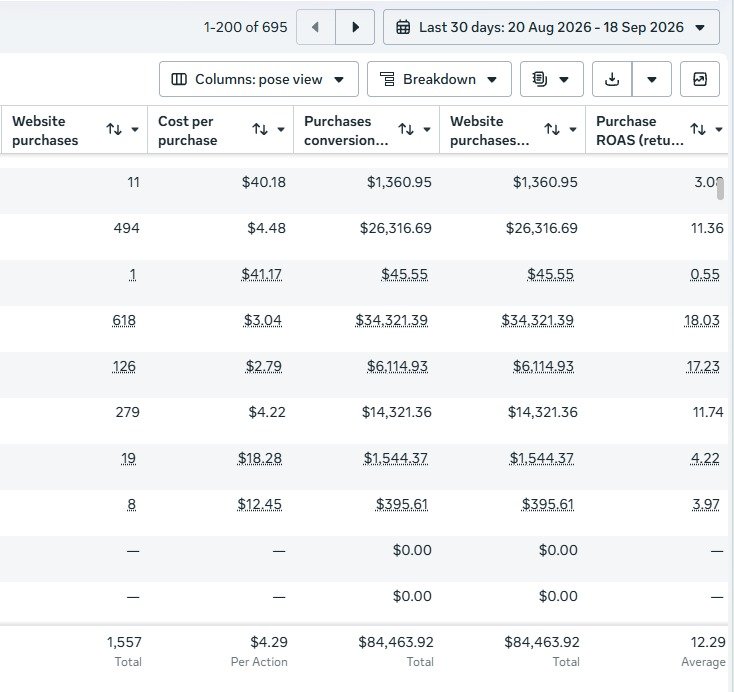Screen dimensions: 734x692
Task: Sort by Purchases conversion value arrows
Action: [406, 129]
